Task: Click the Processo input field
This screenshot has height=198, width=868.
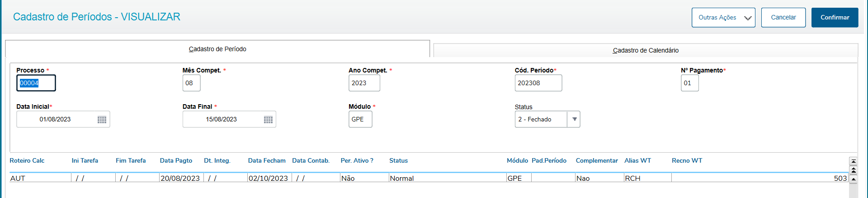Action: tap(36, 83)
